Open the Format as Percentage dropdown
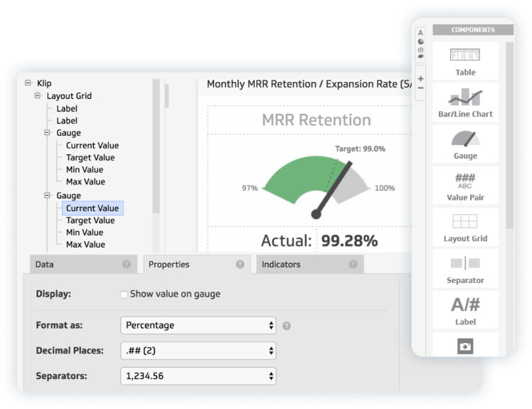Screen dimensions: 532x409 pos(198,325)
